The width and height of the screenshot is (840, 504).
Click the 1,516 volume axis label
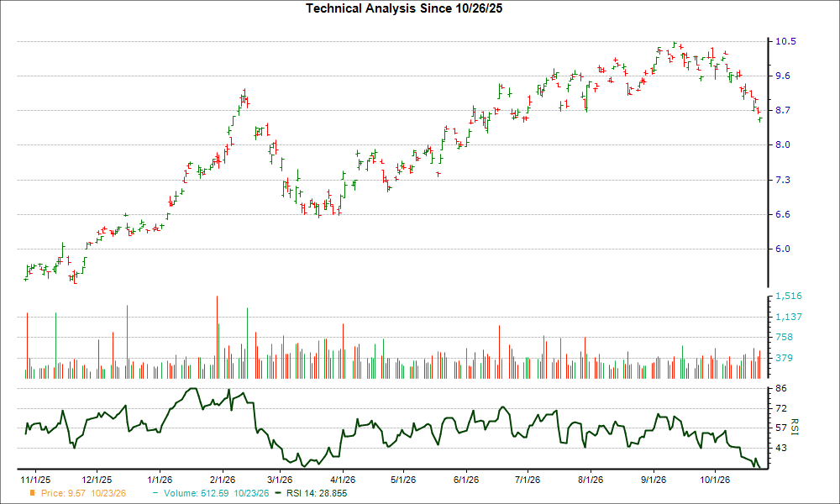(x=789, y=297)
